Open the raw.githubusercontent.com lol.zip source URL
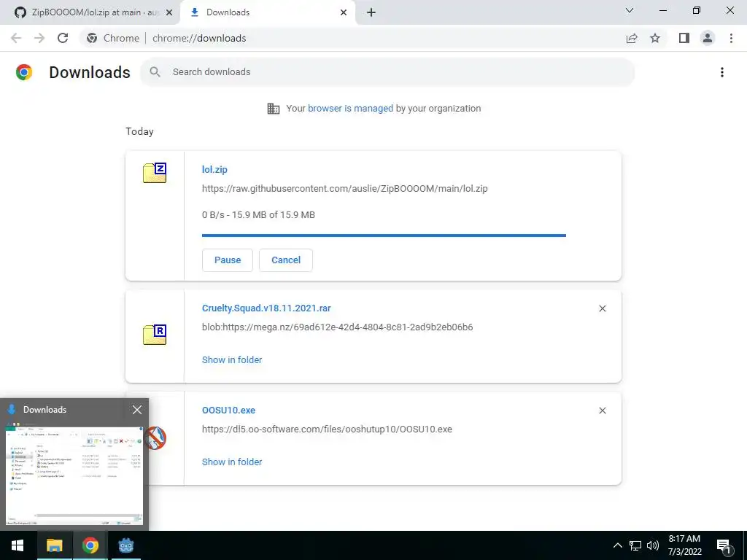 click(345, 189)
